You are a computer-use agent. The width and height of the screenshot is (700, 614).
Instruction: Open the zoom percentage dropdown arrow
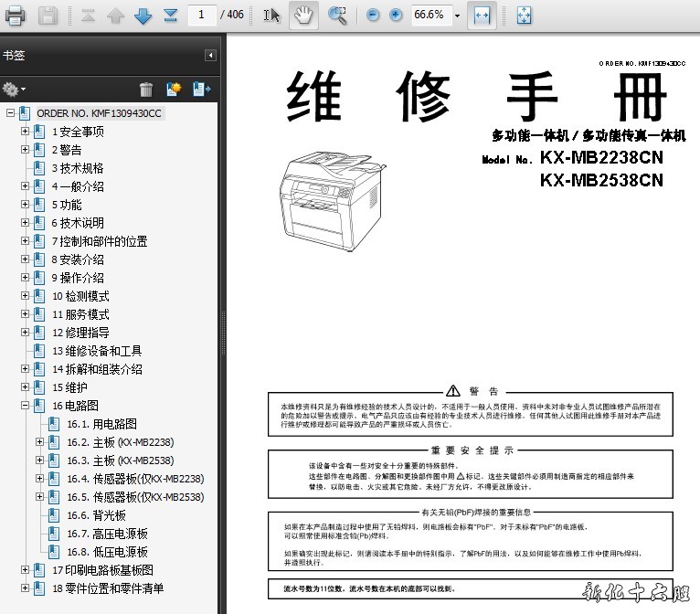click(457, 16)
